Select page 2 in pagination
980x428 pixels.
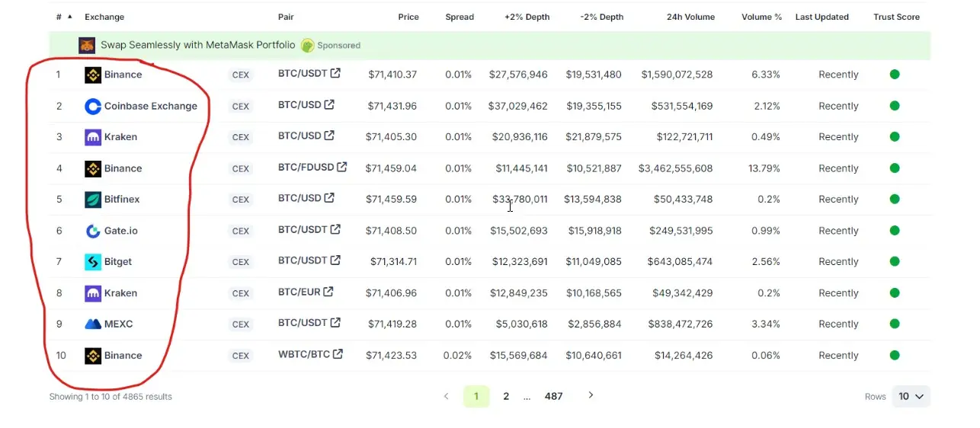click(x=506, y=396)
